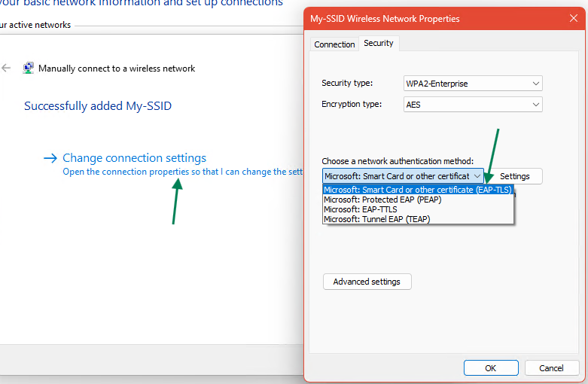
Task: Click the 'Open the connection properties' description text
Action: (x=182, y=172)
